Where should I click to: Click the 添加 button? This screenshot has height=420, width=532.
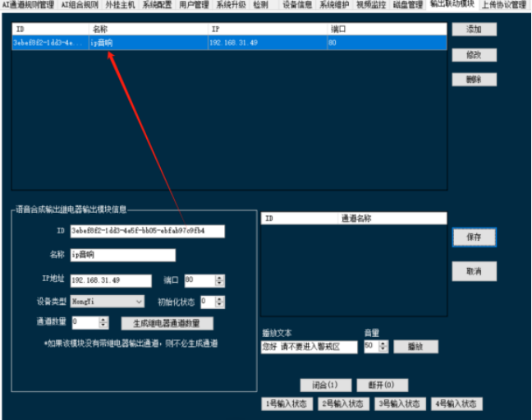pyautogui.click(x=474, y=30)
